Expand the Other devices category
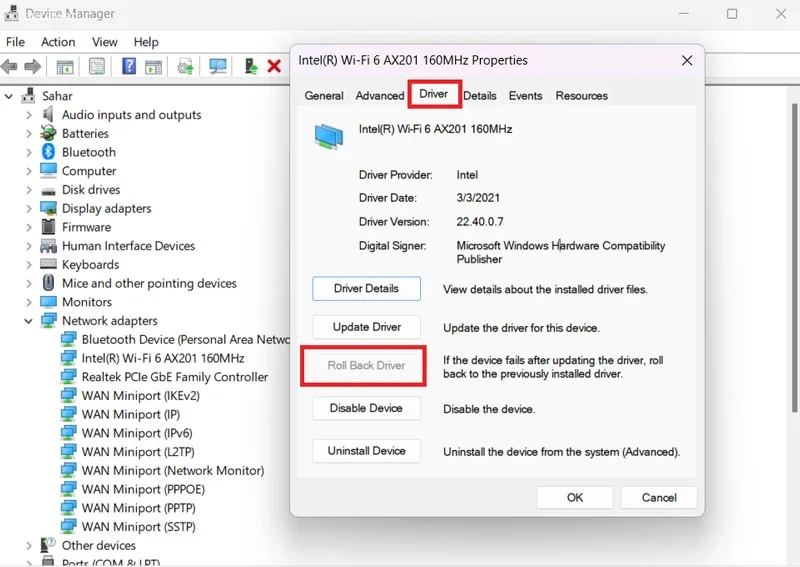 (29, 546)
